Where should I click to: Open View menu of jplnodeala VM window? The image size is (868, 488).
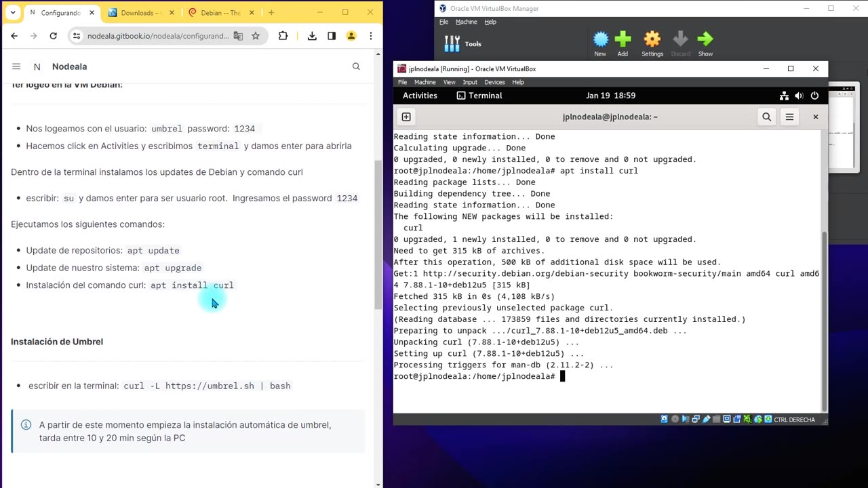(x=450, y=82)
